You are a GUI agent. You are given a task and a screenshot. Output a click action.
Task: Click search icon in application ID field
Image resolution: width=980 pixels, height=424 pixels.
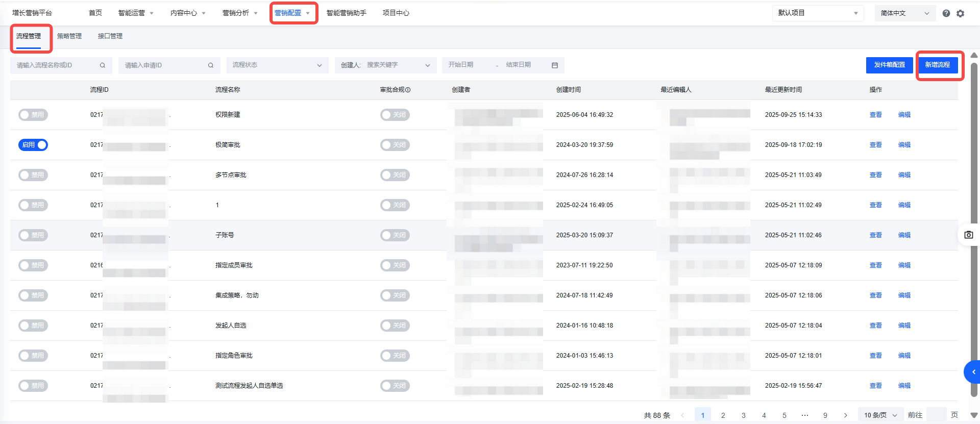pos(211,65)
